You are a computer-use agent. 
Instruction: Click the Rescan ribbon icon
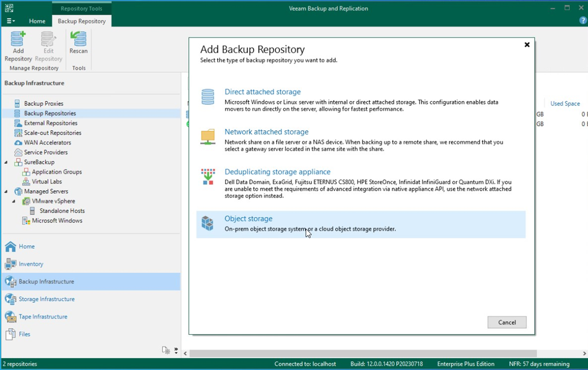click(79, 39)
